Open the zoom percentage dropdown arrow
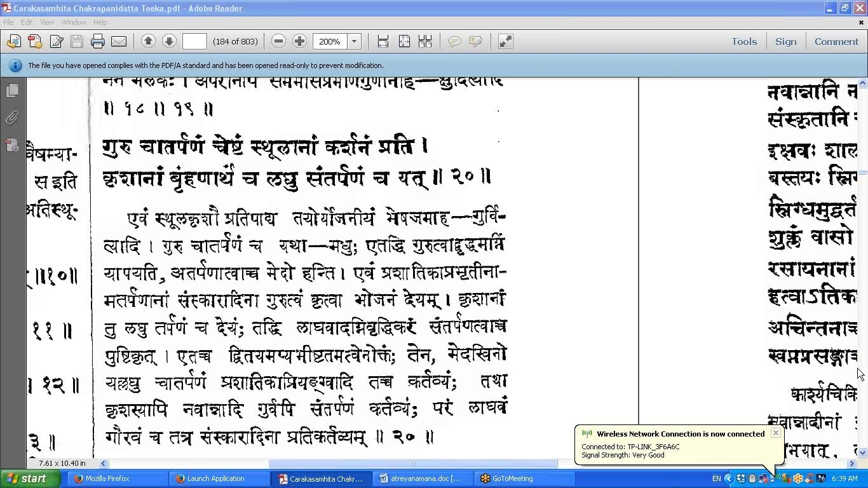The image size is (868, 488). coord(355,42)
